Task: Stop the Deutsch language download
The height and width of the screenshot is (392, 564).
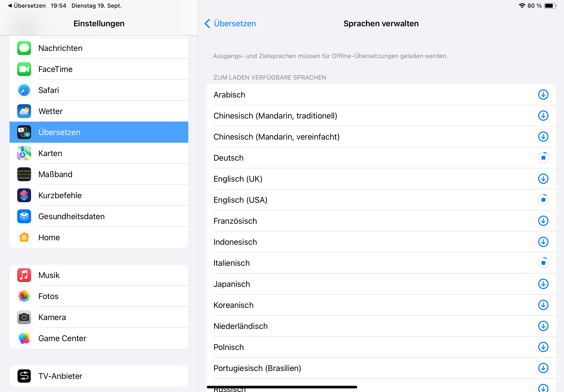Action: tap(543, 158)
